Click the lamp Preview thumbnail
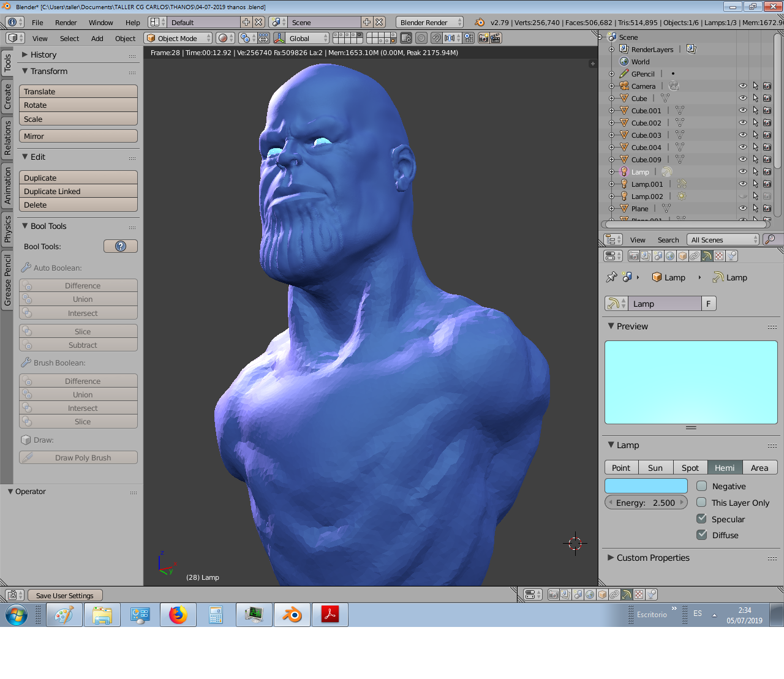784x679 pixels. coord(691,382)
